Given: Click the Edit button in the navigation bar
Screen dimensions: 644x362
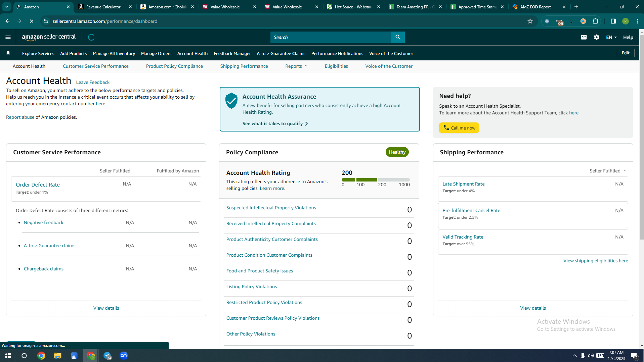Looking at the screenshot, I should tap(626, 53).
